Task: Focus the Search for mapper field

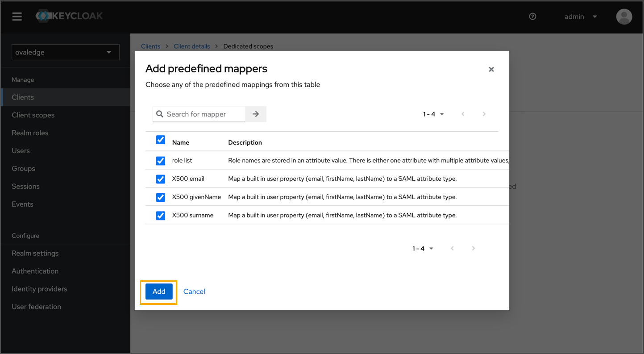Action: pyautogui.click(x=203, y=114)
